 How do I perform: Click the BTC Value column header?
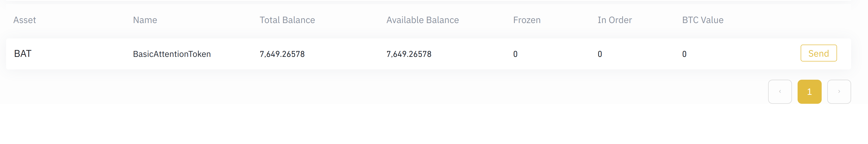[x=703, y=20]
